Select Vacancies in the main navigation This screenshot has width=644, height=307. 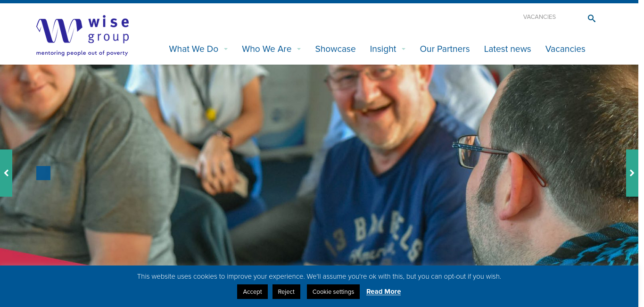coord(565,49)
